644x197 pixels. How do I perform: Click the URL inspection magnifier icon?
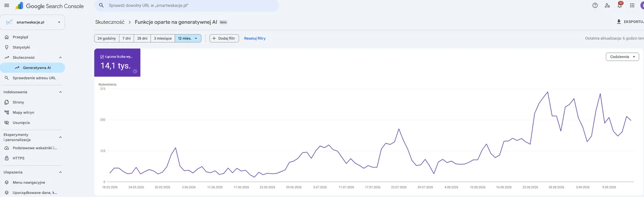pos(6,78)
